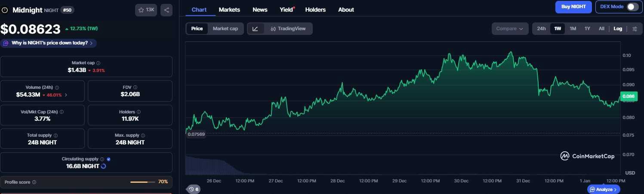The image size is (644, 194).
Task: Open the Yield tab
Action: (286, 9)
